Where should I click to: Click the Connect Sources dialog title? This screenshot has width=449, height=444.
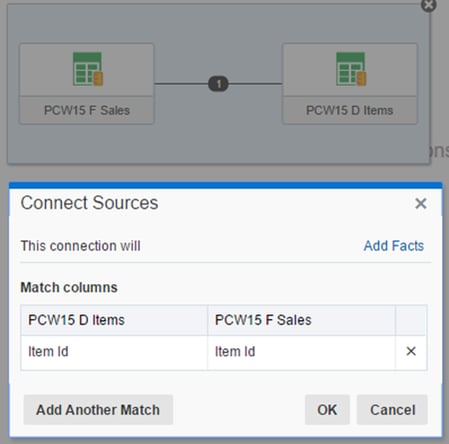pyautogui.click(x=89, y=203)
